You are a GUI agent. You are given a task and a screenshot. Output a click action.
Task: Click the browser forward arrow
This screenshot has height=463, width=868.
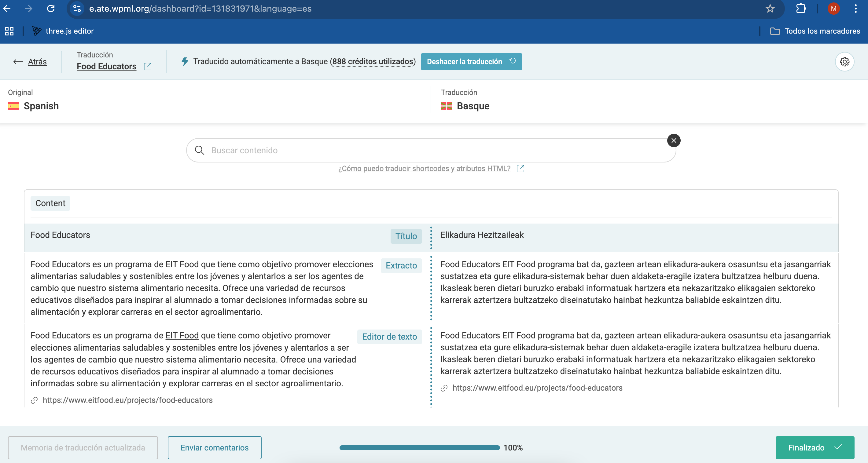click(x=29, y=9)
